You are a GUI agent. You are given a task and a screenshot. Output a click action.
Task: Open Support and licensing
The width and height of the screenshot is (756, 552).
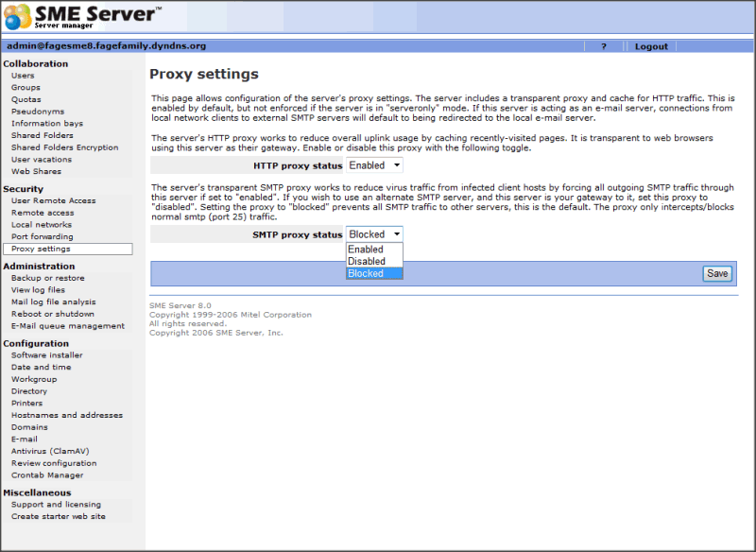click(x=56, y=505)
